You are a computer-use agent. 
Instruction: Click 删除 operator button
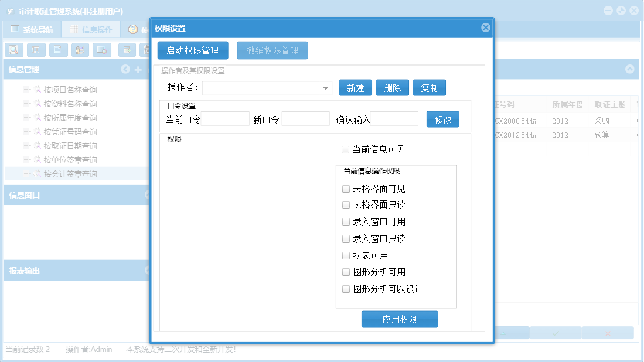(392, 88)
